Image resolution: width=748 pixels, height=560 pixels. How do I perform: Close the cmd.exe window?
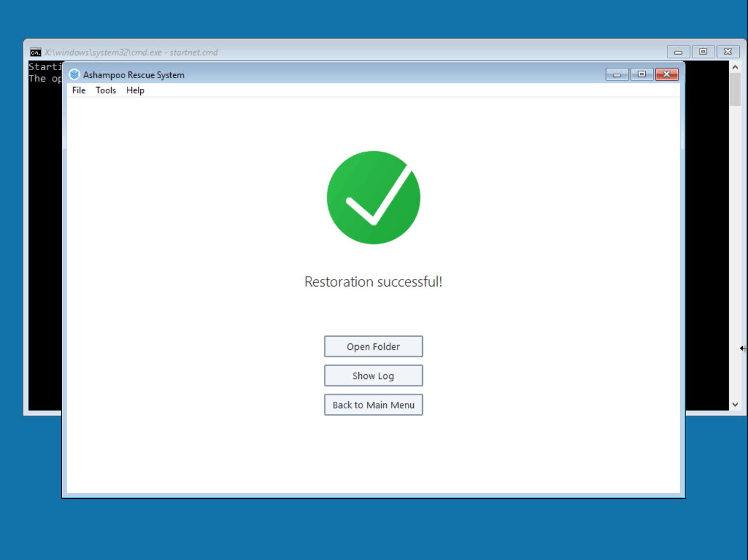728,52
